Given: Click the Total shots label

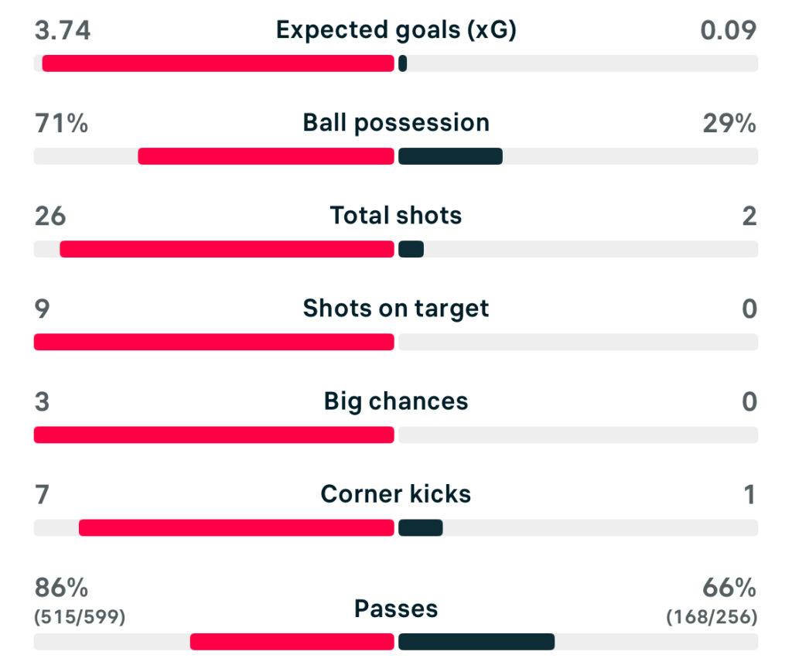Looking at the screenshot, I should (x=396, y=216).
